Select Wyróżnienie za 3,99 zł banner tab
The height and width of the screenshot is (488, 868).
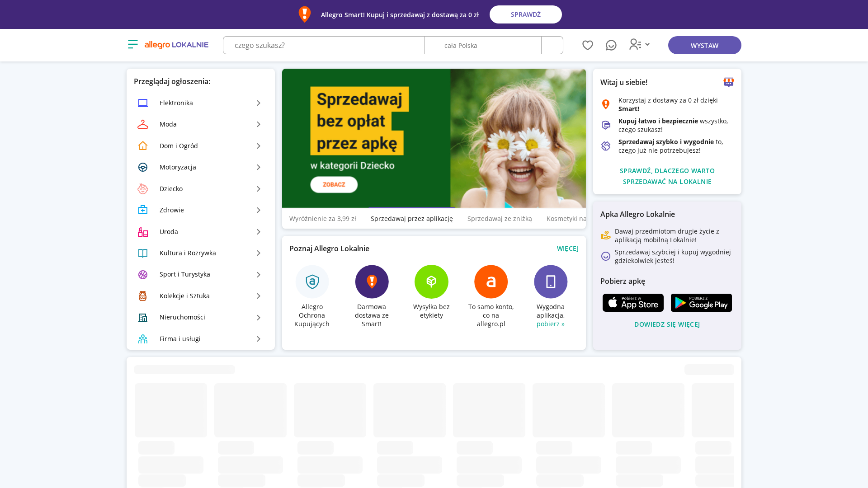click(323, 219)
